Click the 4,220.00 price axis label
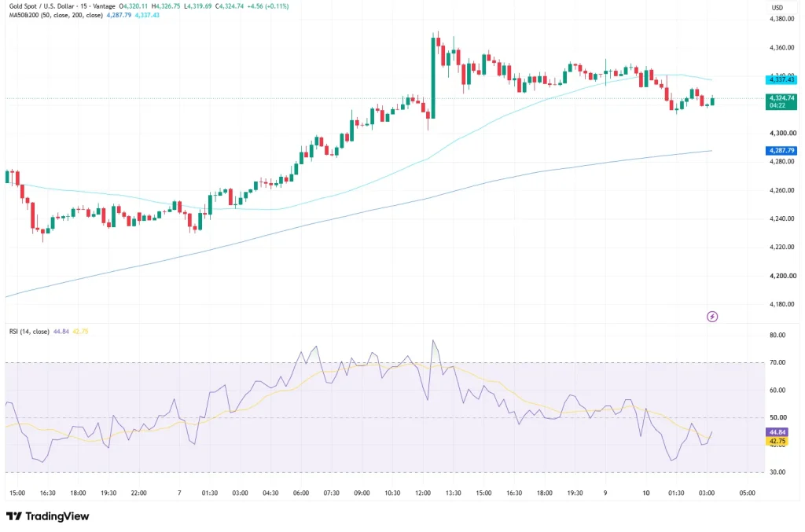 click(782, 247)
